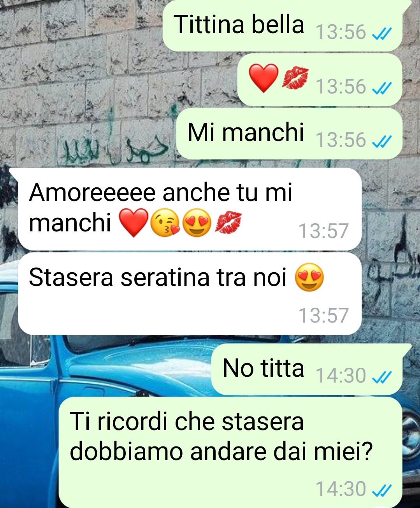Select the 'Mi manchi' sent message
420x508 pixels.
point(289,133)
